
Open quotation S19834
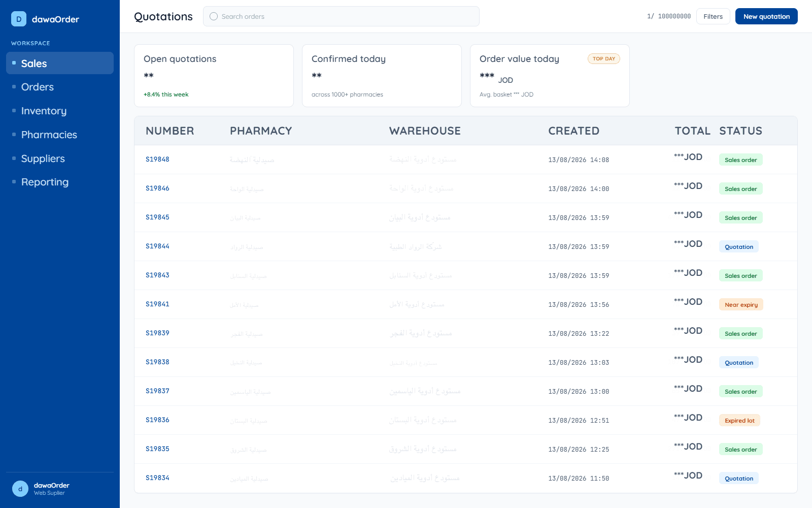[157, 478]
